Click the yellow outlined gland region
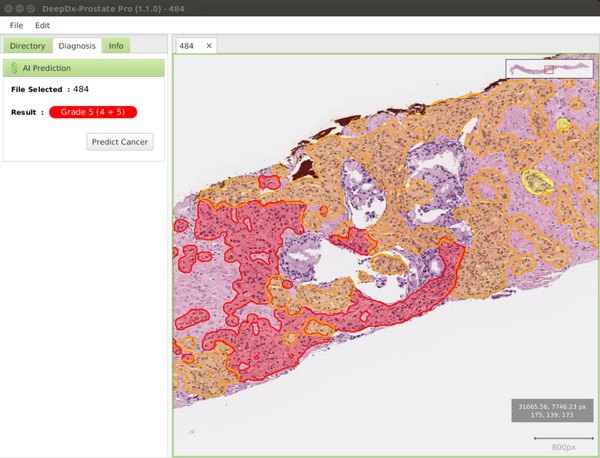The width and height of the screenshot is (600, 458). (x=537, y=181)
